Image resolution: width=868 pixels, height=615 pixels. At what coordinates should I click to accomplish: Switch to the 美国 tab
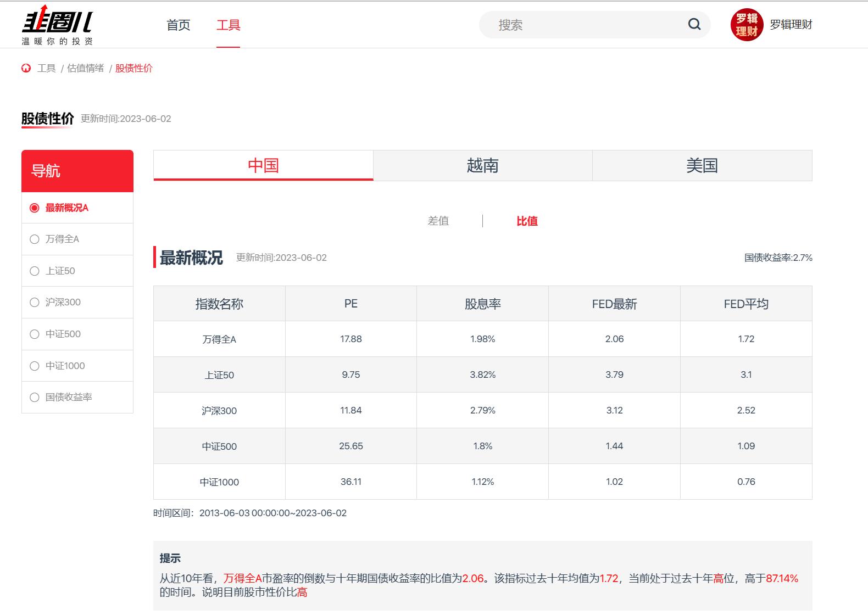702,165
